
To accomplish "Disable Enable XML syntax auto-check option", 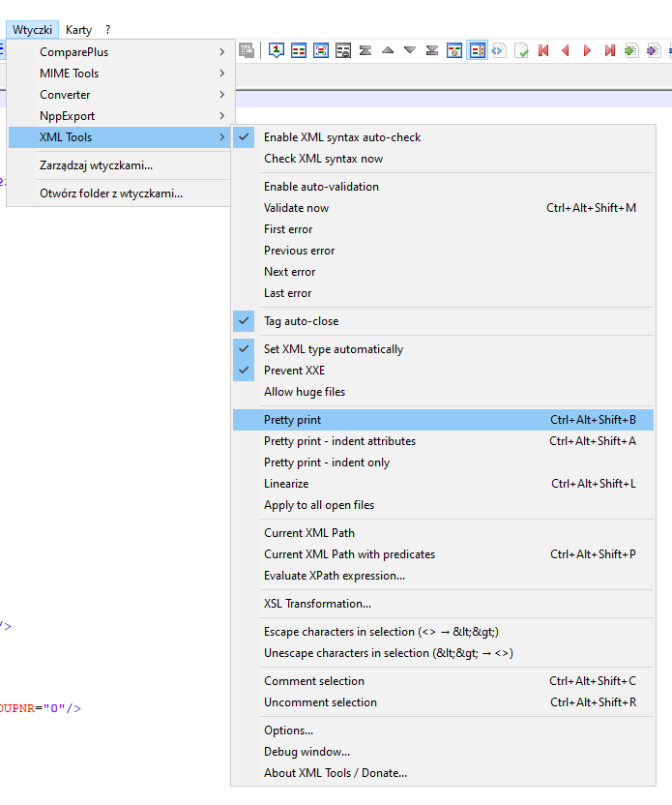I will tap(342, 137).
